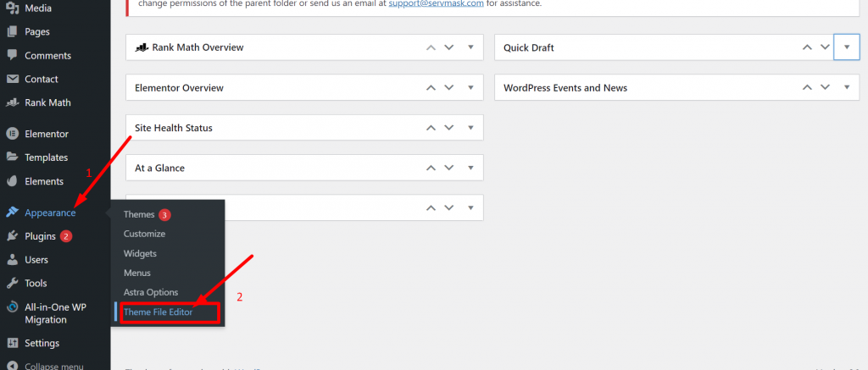
Task: Move At a Glance widget up
Action: click(431, 168)
